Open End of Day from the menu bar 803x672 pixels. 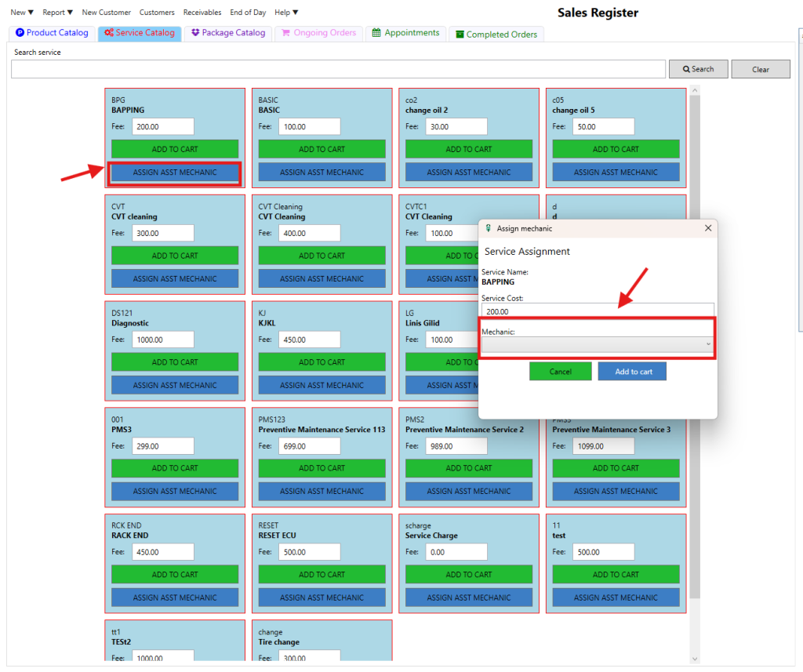coord(248,13)
